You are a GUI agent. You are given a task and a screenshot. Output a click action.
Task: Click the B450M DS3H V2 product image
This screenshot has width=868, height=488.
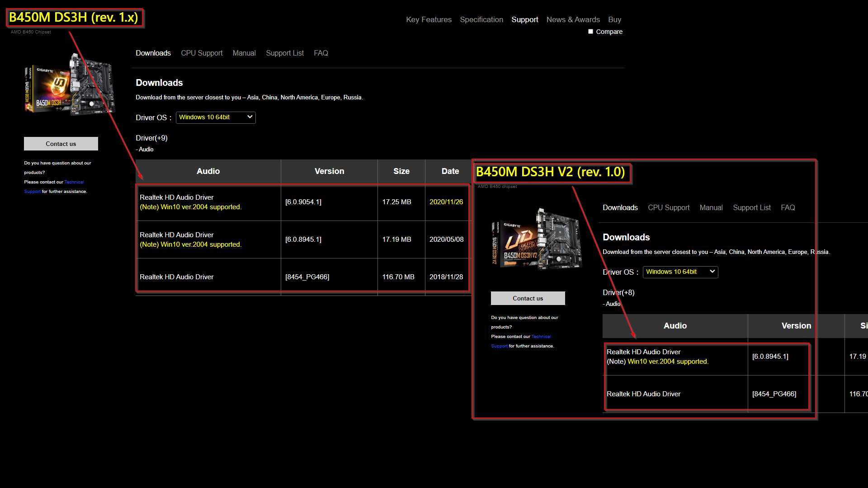pyautogui.click(x=537, y=239)
